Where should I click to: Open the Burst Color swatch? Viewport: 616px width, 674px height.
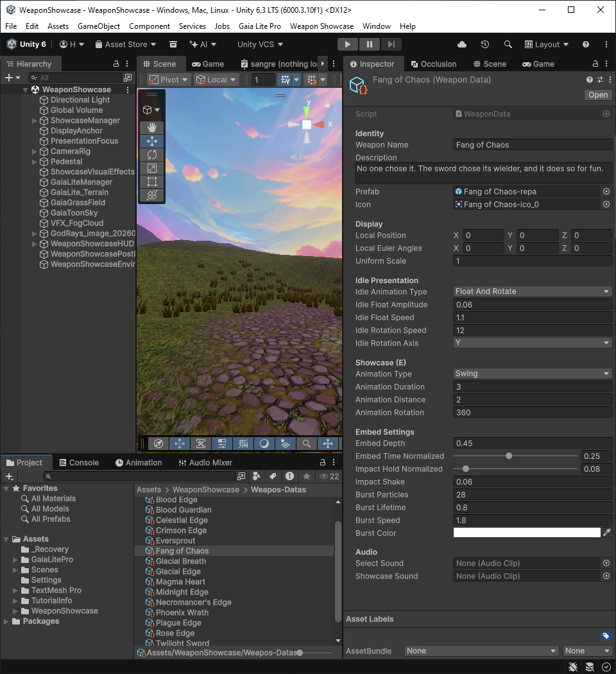point(527,533)
